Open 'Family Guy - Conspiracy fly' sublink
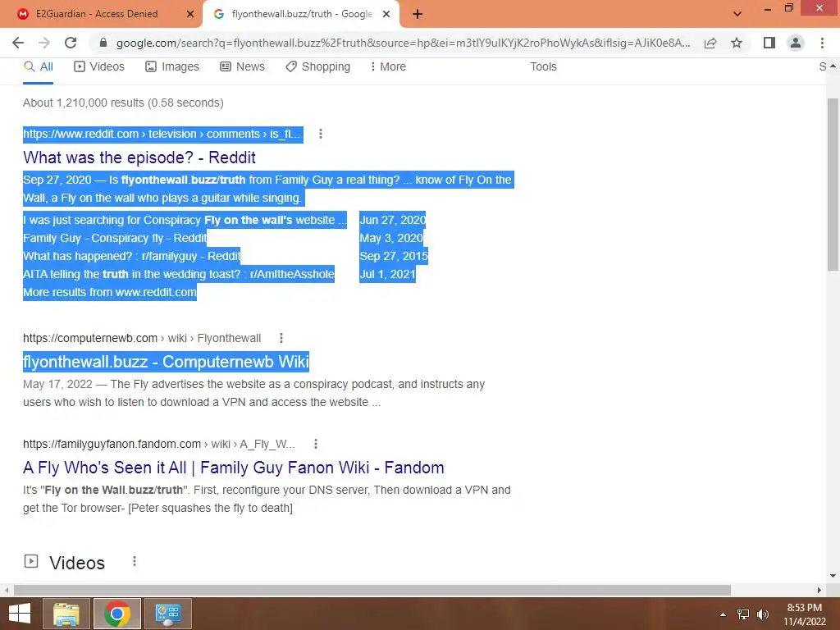This screenshot has width=840, height=630. coord(115,238)
